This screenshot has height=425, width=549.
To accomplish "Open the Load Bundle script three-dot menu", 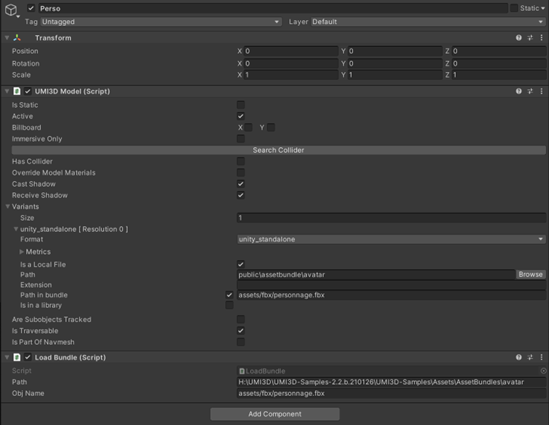I will coord(541,357).
